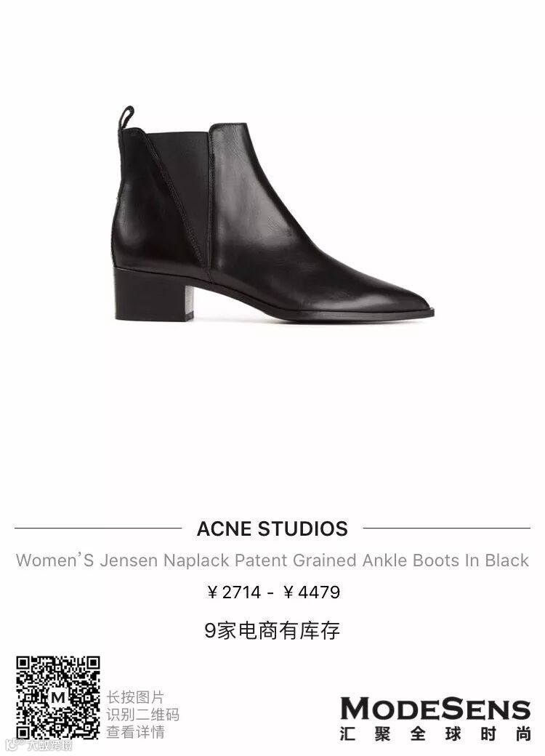Open the ACNE STUDIOS brand heading

[x=272, y=529]
